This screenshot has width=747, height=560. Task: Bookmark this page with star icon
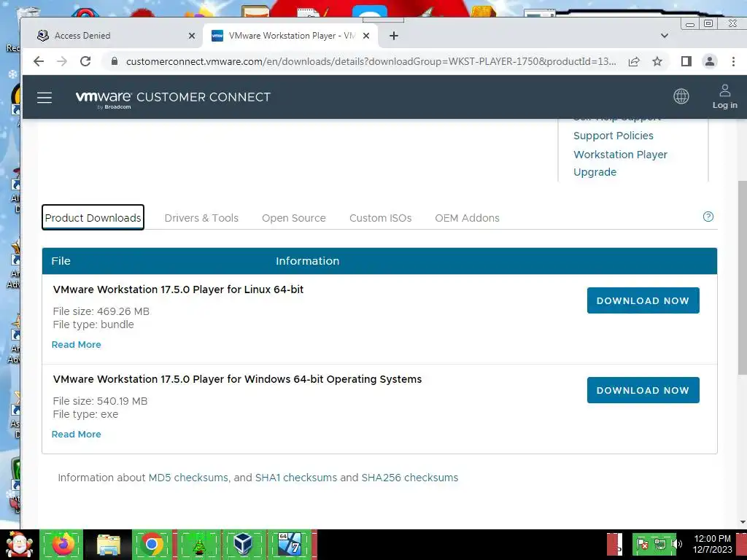(x=657, y=61)
